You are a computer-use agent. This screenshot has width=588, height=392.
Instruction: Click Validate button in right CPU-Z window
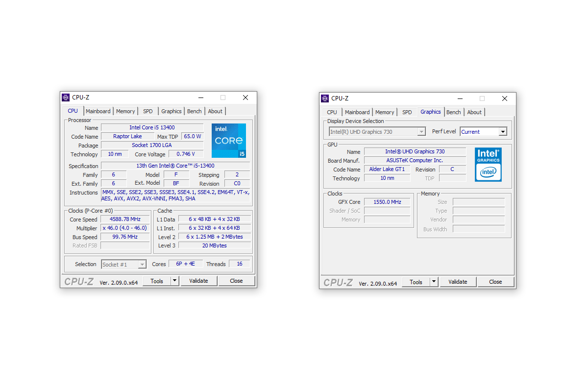pos(458,282)
